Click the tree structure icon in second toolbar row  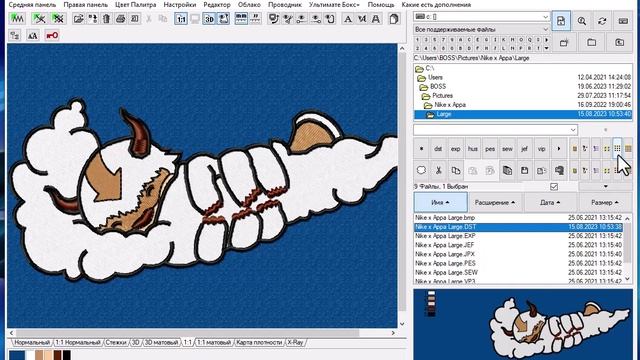[15, 36]
